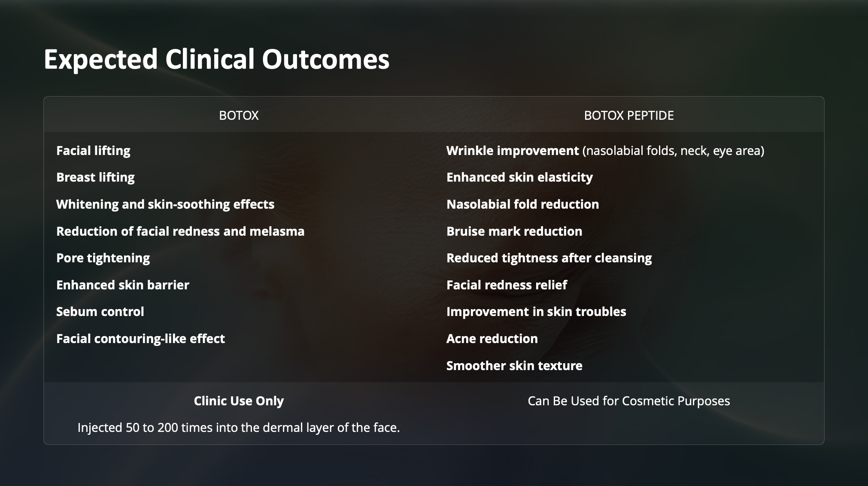Click Bruise mark reduction item

click(514, 231)
